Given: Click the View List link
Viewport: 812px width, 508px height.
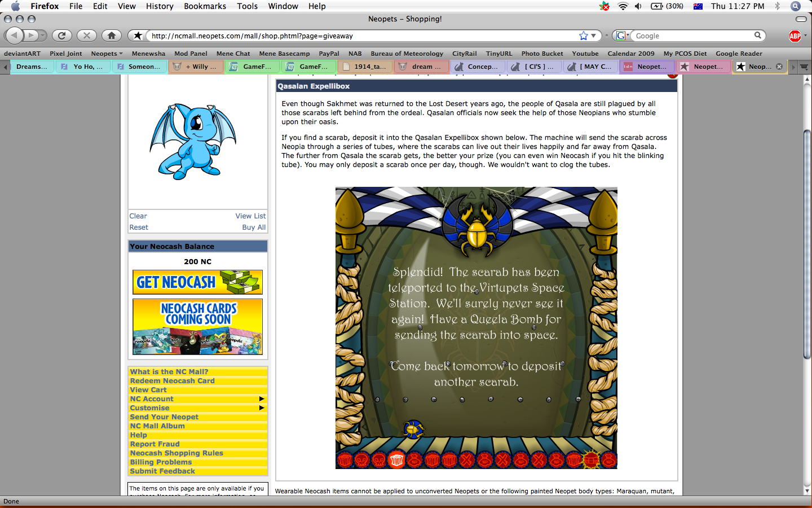Looking at the screenshot, I should (250, 216).
